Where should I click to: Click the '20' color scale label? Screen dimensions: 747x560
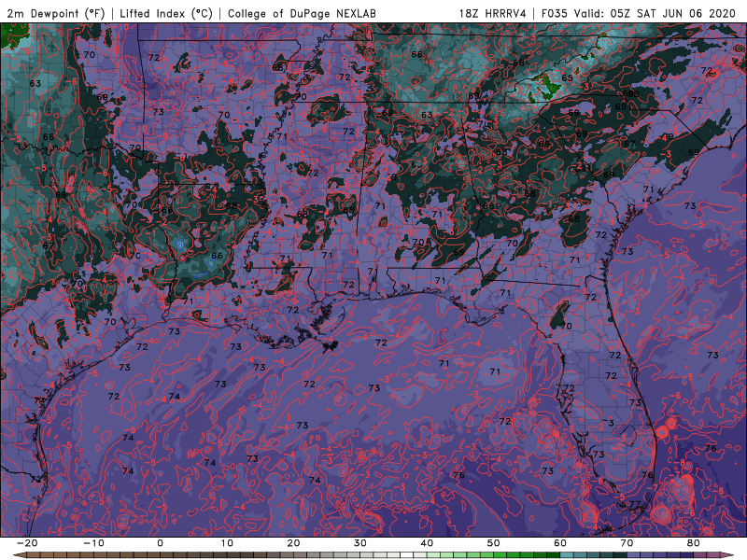pyautogui.click(x=293, y=543)
